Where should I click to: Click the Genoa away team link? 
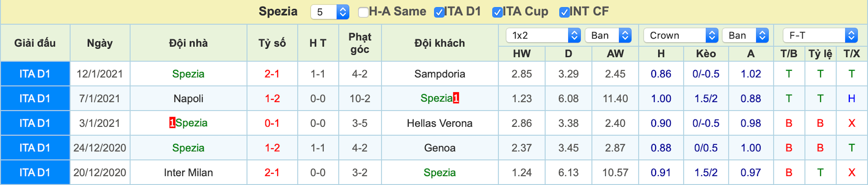[440, 148]
